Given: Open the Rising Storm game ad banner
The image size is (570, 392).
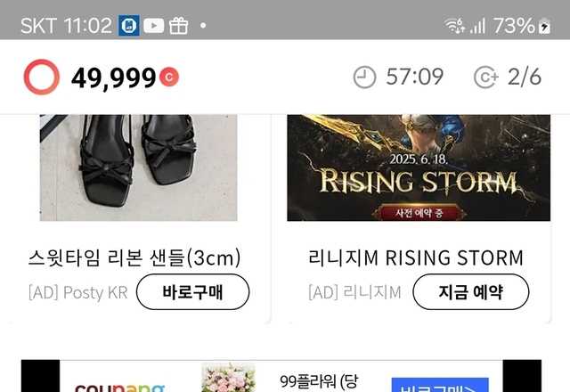Looking at the screenshot, I should point(419,167).
